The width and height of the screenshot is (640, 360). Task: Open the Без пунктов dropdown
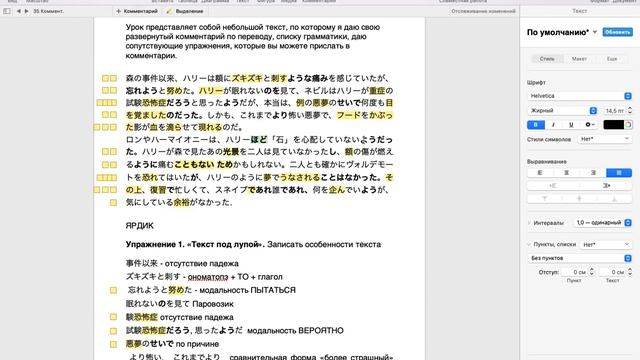(579, 258)
